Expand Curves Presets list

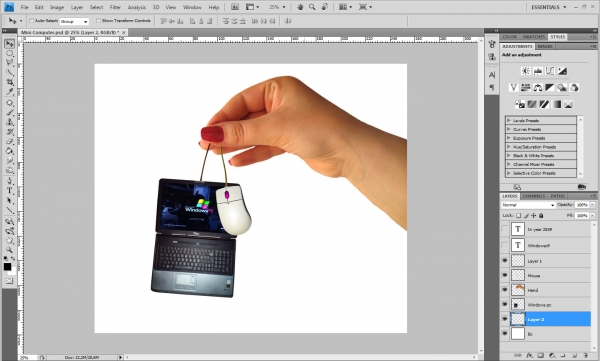point(509,129)
